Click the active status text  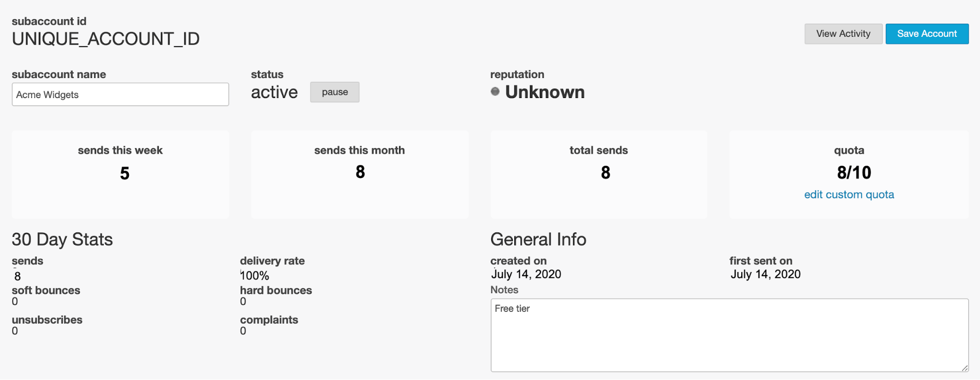(274, 92)
